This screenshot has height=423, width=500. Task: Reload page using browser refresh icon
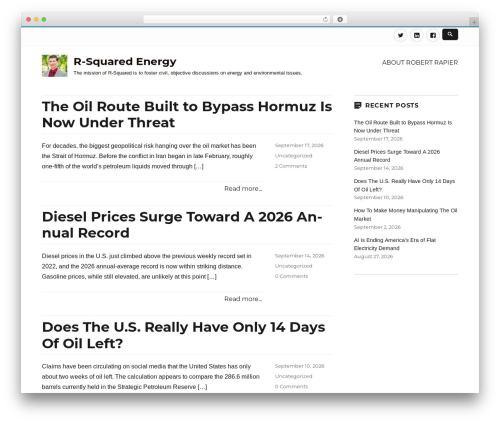coord(325,19)
